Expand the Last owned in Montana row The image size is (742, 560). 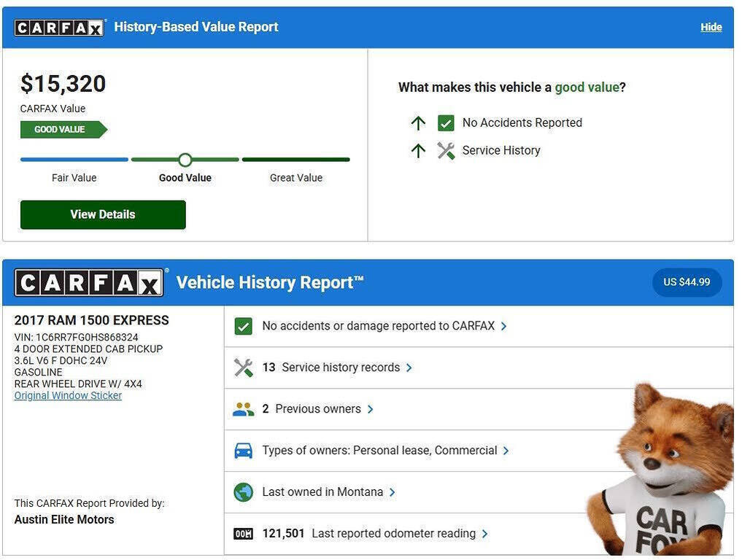[328, 492]
